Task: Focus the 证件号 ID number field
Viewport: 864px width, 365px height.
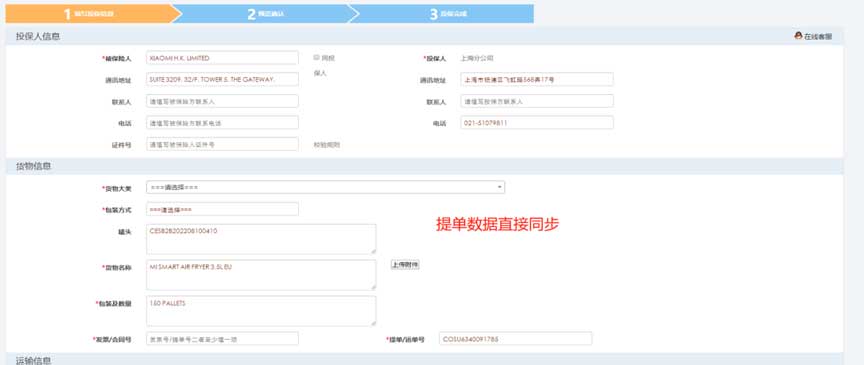Action: pyautogui.click(x=222, y=144)
